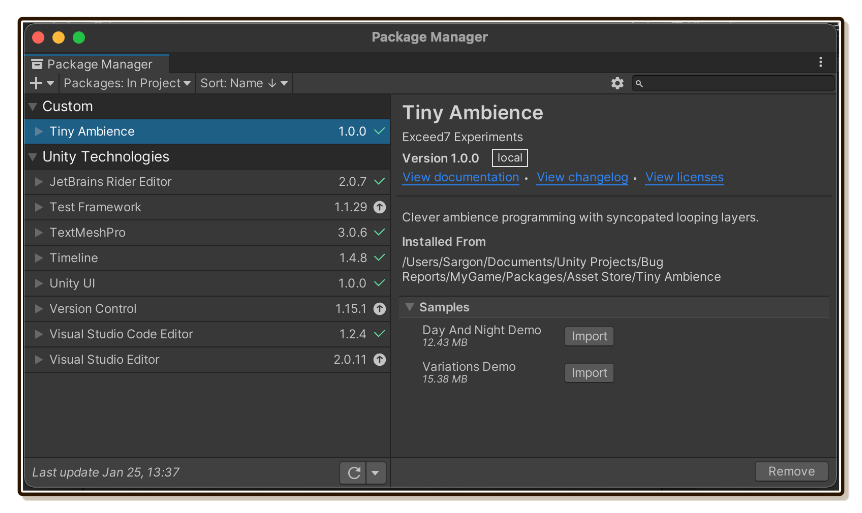The width and height of the screenshot is (862, 513).
Task: Open the refresh options dropdown arrow
Action: point(375,472)
